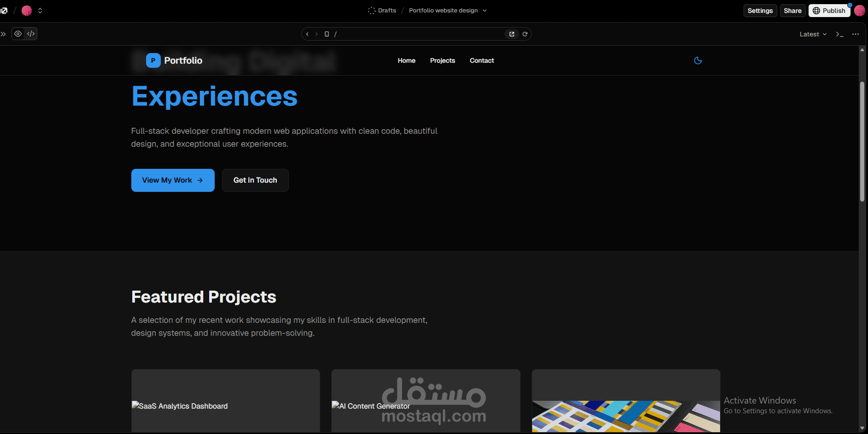Open preview in a new tab
Screen dimensions: 868x434
(x=511, y=34)
